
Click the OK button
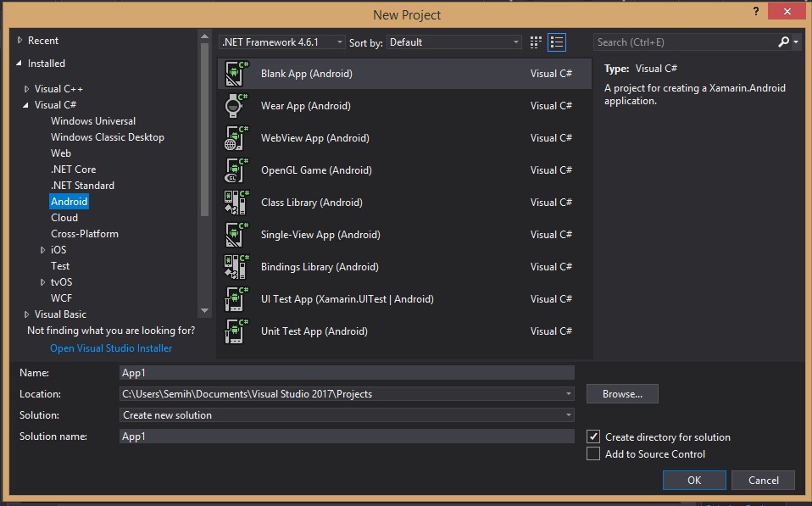(x=694, y=480)
